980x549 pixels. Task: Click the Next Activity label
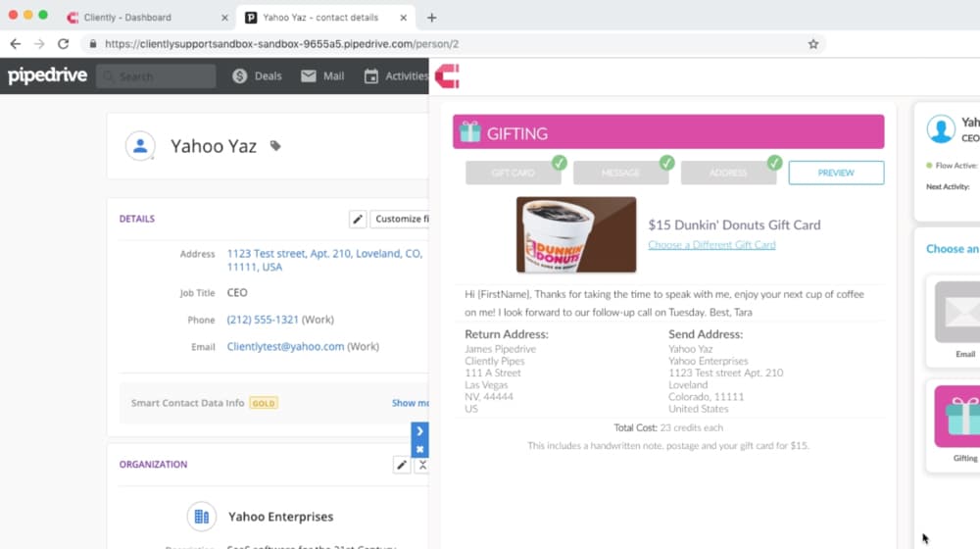(x=948, y=187)
